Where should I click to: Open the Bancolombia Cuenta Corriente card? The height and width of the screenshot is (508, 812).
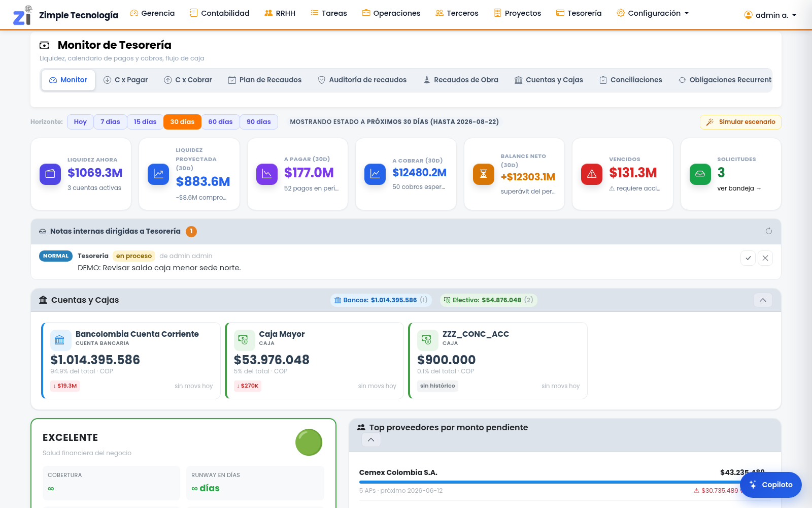pos(131,361)
